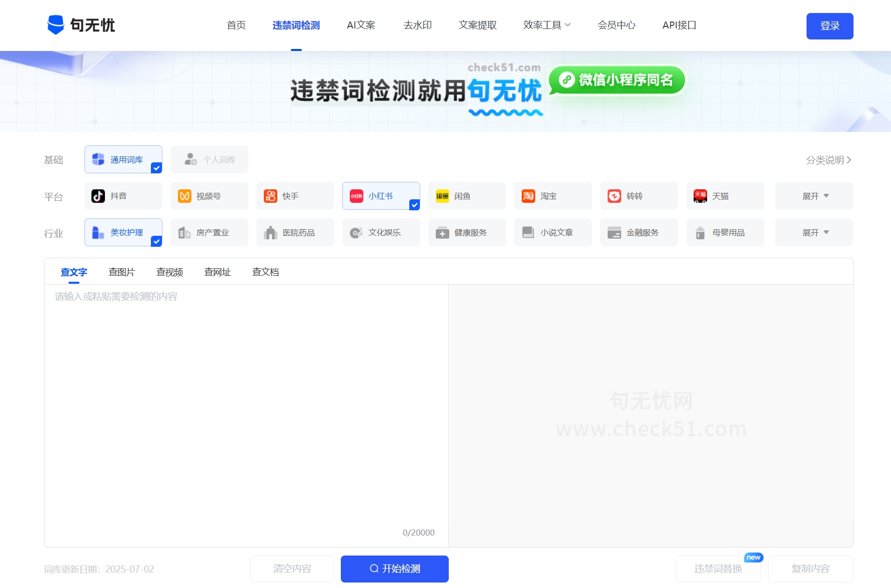
Task: Select the 闲鱼 platform option
Action: [467, 196]
